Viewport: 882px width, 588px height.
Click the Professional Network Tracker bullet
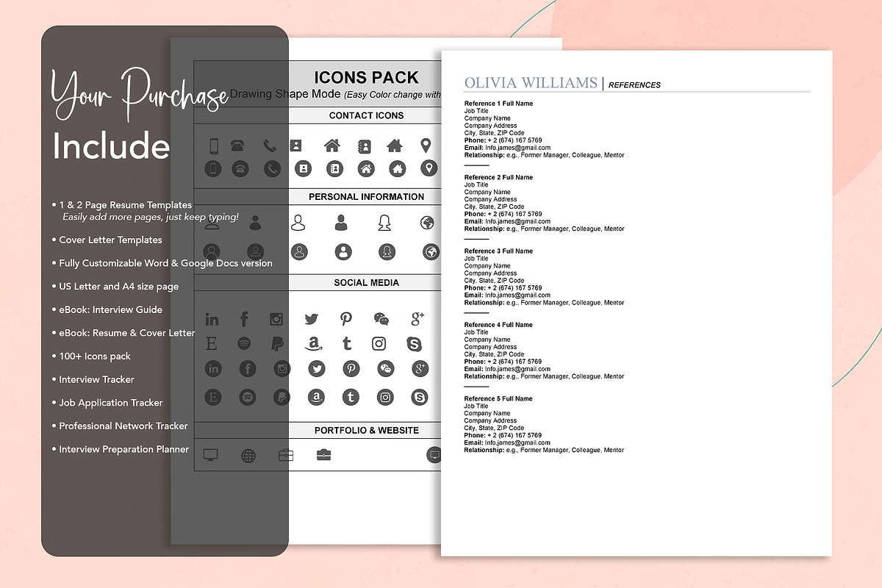[119, 426]
